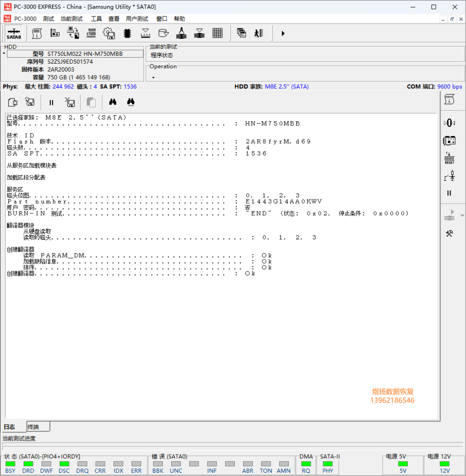466x476 pixels.
Task: Click the 5V power indicator
Action: click(x=403, y=464)
